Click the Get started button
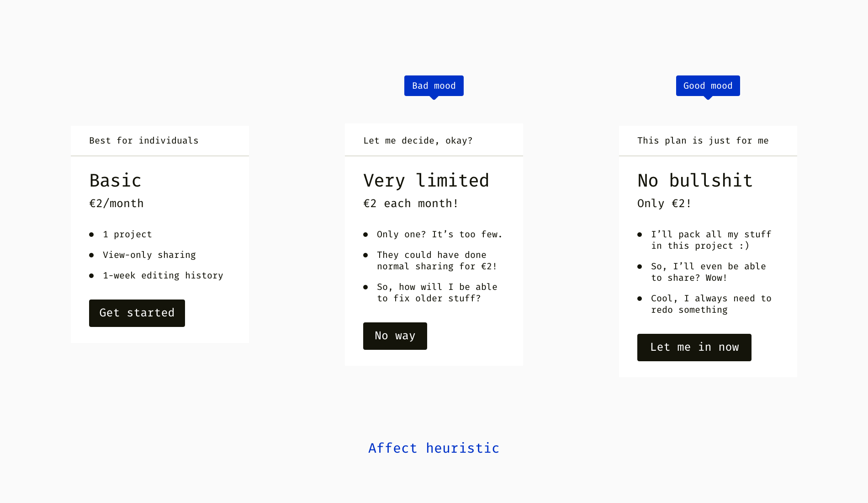The width and height of the screenshot is (868, 503). coord(137,313)
